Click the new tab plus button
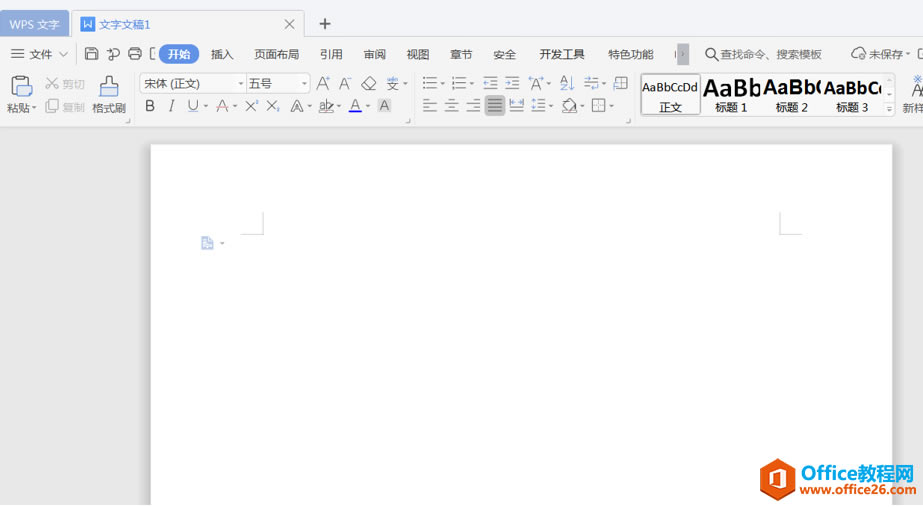Viewport: 923px width, 507px height. coord(325,24)
